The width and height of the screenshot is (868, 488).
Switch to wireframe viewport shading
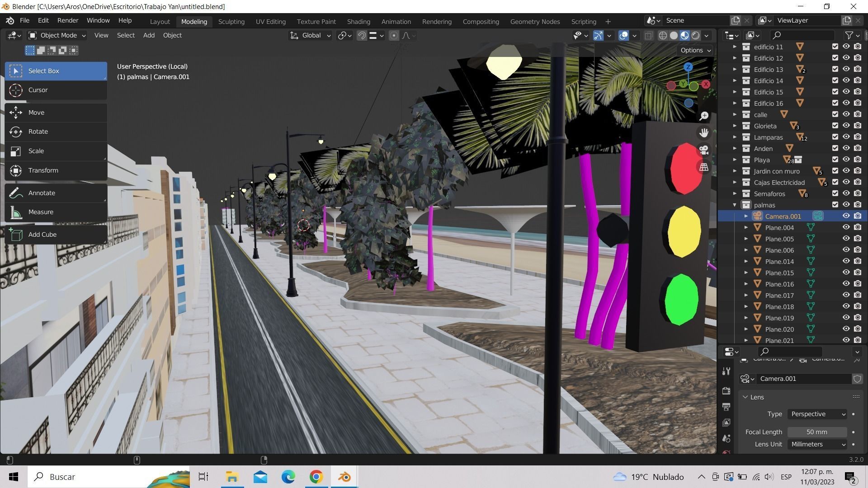[x=663, y=36]
